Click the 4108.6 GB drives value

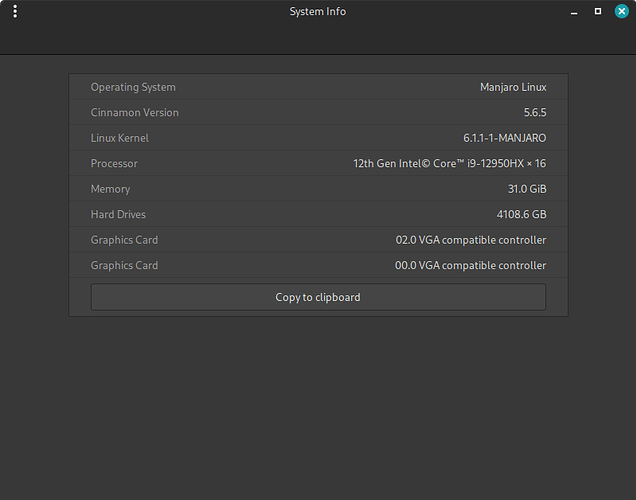522,214
